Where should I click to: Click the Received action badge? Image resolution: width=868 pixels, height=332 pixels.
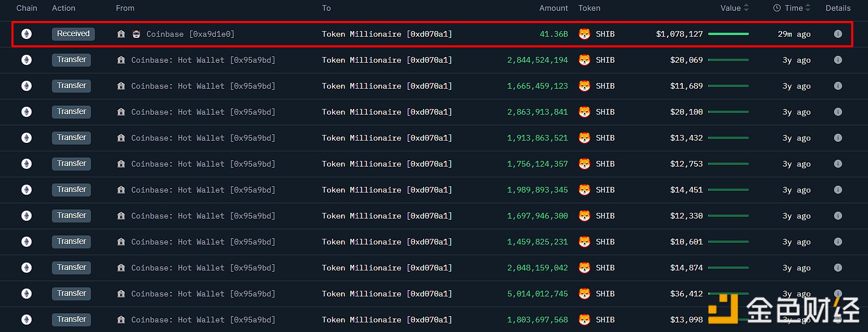tap(73, 34)
